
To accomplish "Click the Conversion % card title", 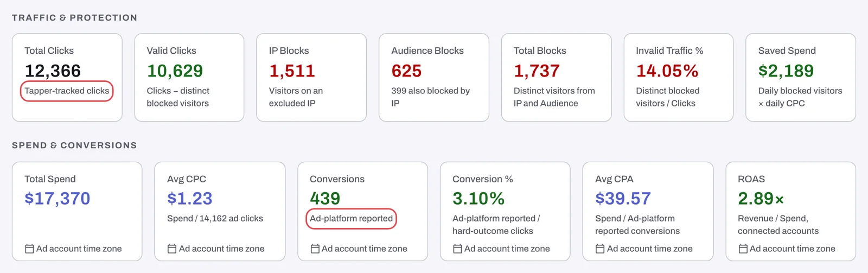I will click(483, 179).
